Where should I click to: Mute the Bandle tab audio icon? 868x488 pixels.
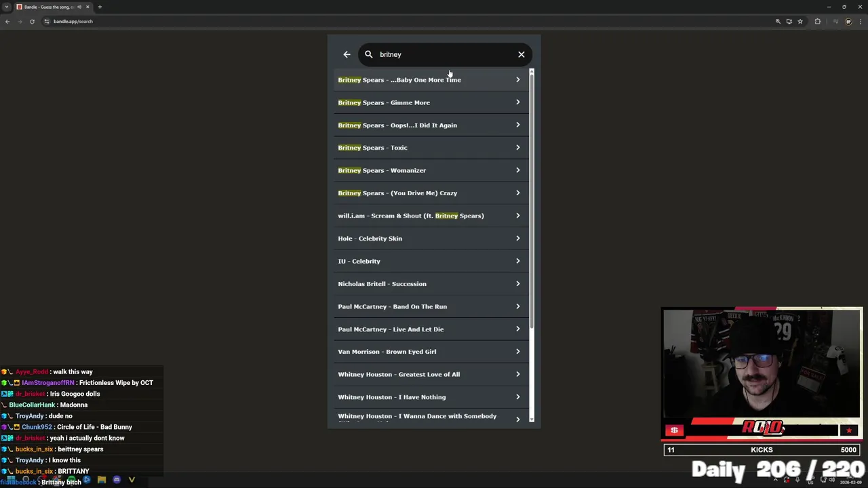click(79, 7)
